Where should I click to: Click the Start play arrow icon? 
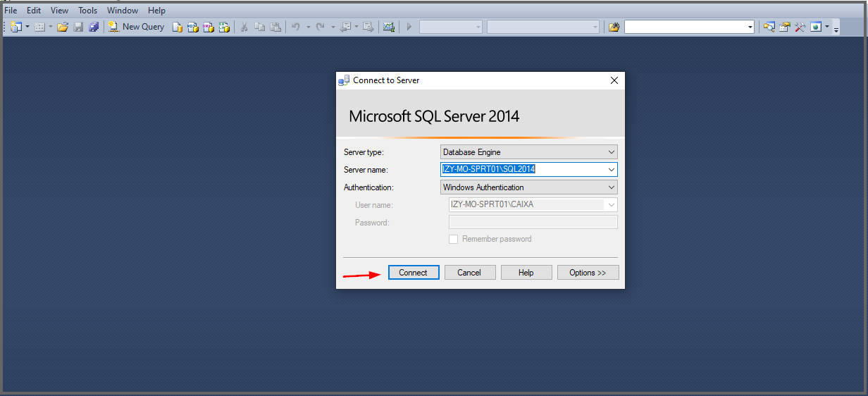(409, 27)
